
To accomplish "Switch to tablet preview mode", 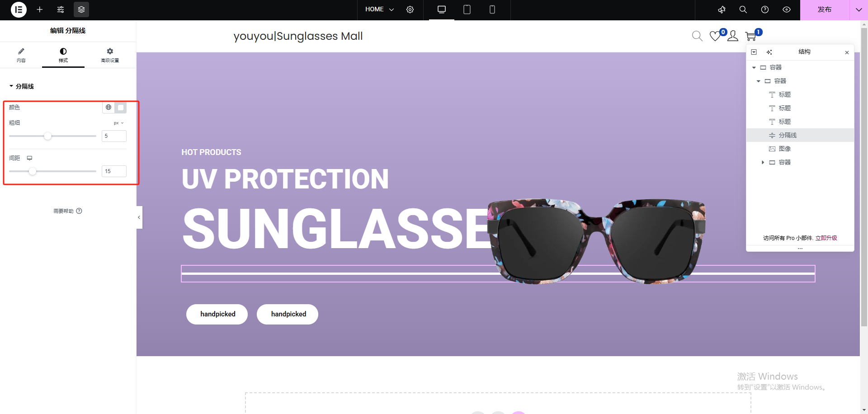I will point(467,9).
